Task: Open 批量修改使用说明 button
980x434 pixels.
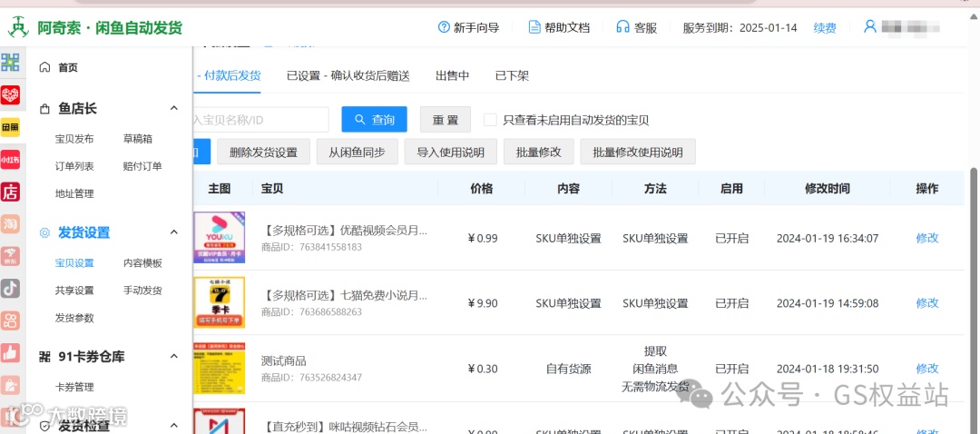Action: [638, 152]
